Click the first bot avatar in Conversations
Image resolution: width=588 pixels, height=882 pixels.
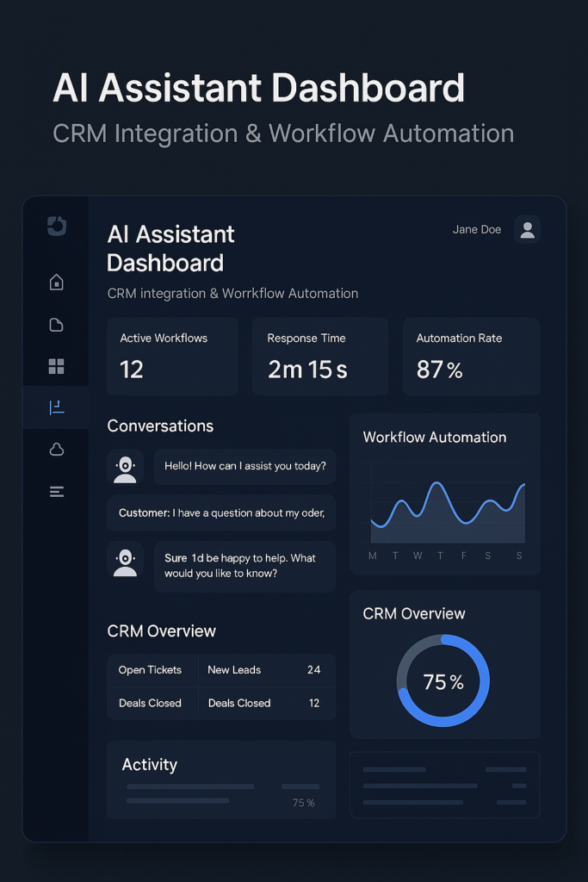(x=126, y=467)
